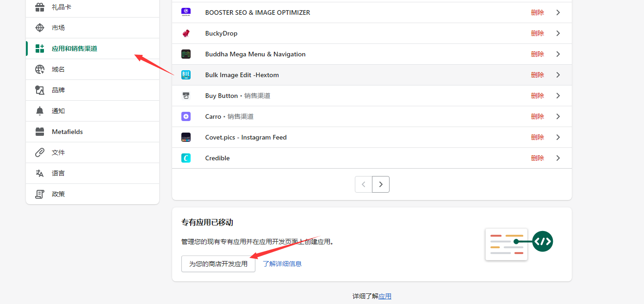Click the brand icon beside 品牌
This screenshot has height=304, width=644.
pyautogui.click(x=40, y=90)
